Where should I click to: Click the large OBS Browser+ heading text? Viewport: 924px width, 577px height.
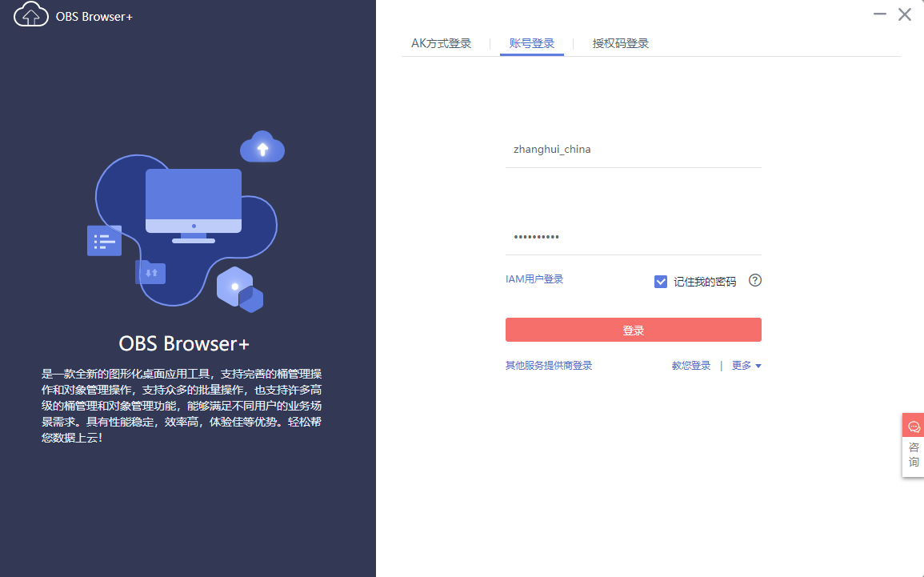coord(185,343)
